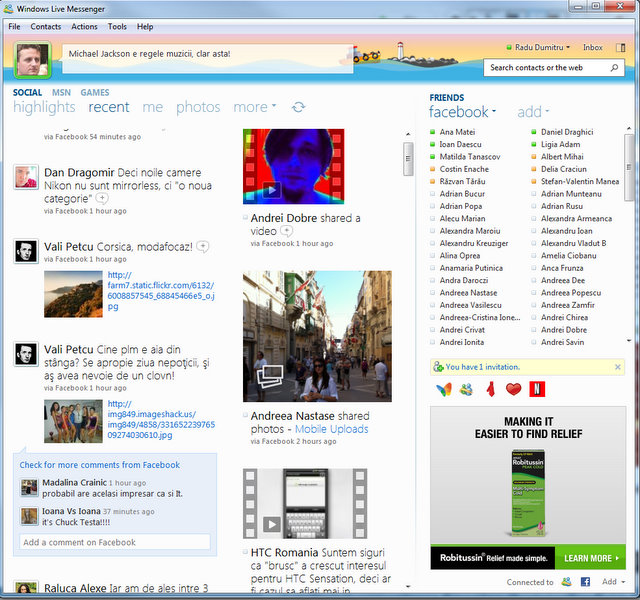Click the Facebook connected-service icon

(x=585, y=582)
